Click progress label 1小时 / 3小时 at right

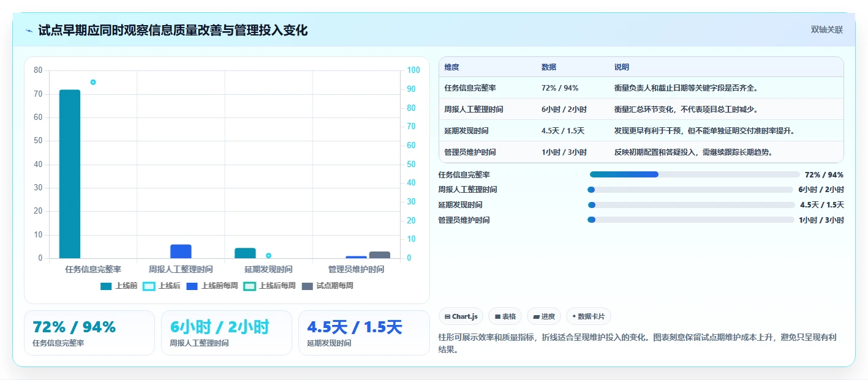821,220
